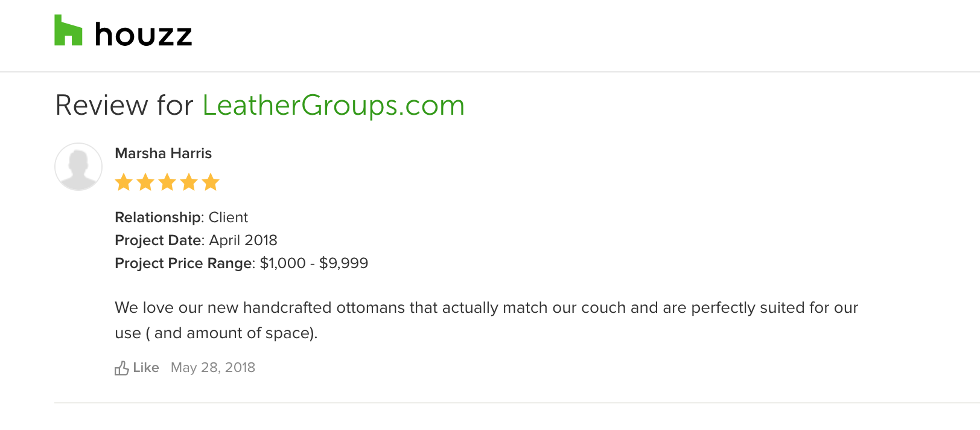Click the houzz wordmark text
Screen dimensions: 980x430
coord(144,34)
